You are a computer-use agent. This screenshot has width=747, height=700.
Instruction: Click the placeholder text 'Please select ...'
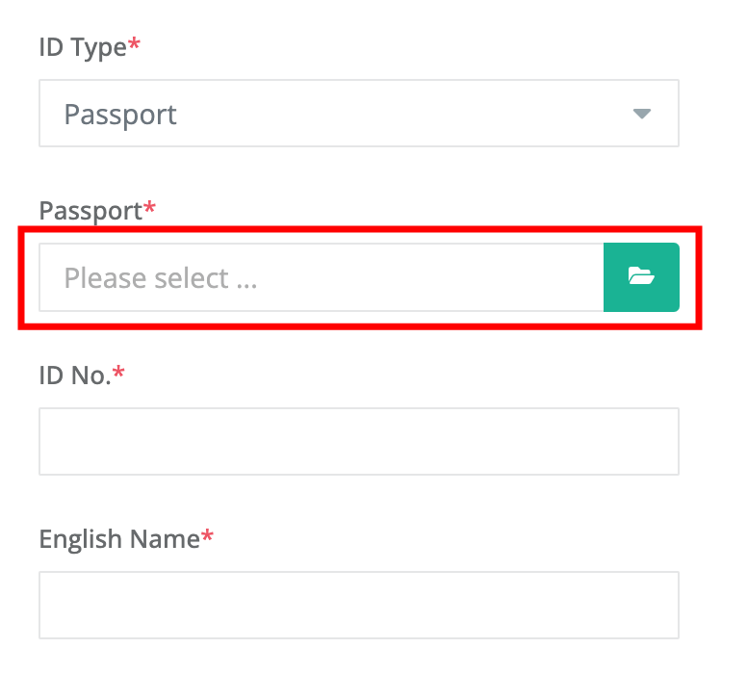click(161, 278)
